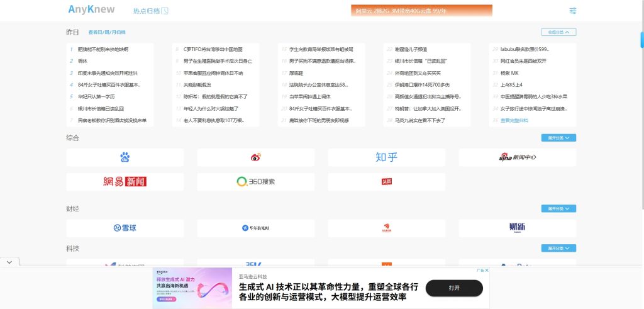The height and width of the screenshot is (309, 644).
Task: Open the Sina 新闻中心 card
Action: tap(517, 157)
